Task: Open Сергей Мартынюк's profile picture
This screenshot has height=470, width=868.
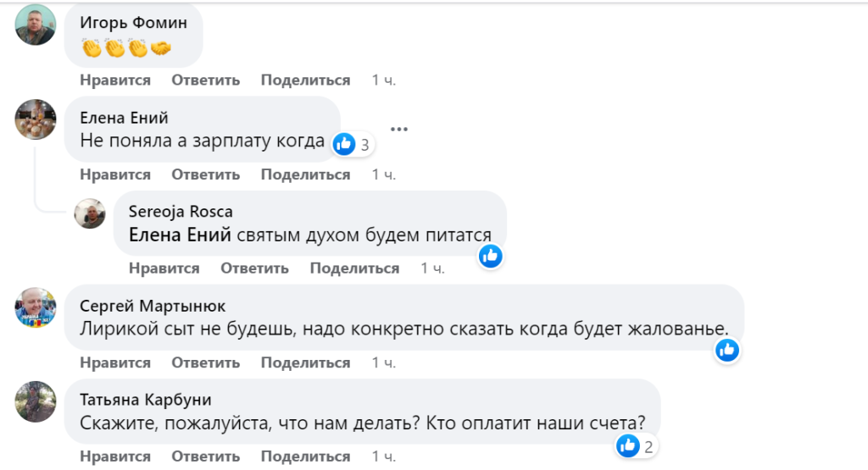Action: tap(36, 307)
